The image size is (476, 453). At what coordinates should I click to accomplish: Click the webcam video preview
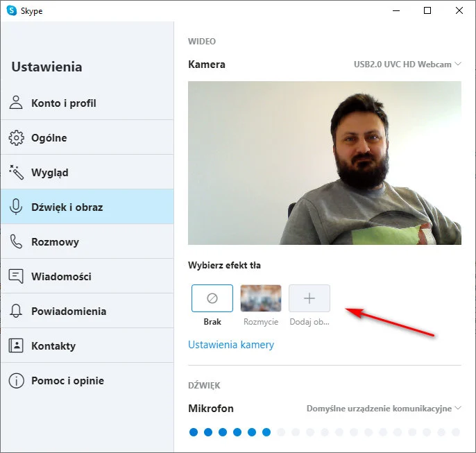[324, 162]
